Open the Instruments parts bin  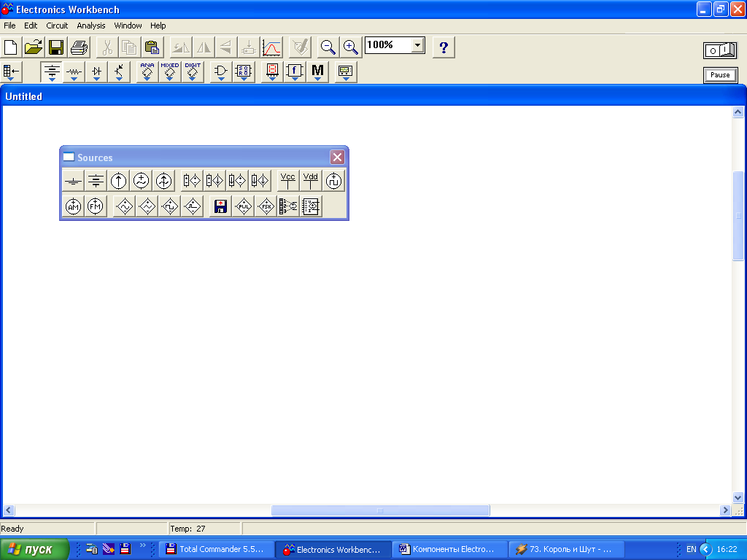(x=345, y=72)
